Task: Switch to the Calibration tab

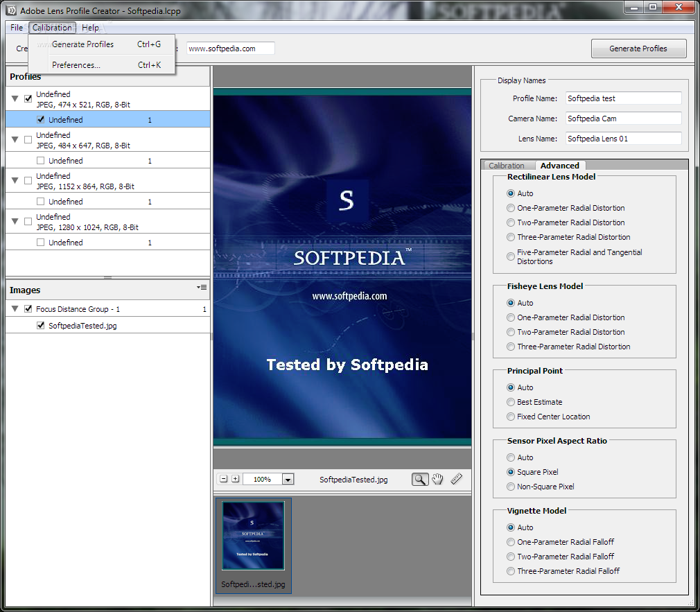Action: point(506,166)
